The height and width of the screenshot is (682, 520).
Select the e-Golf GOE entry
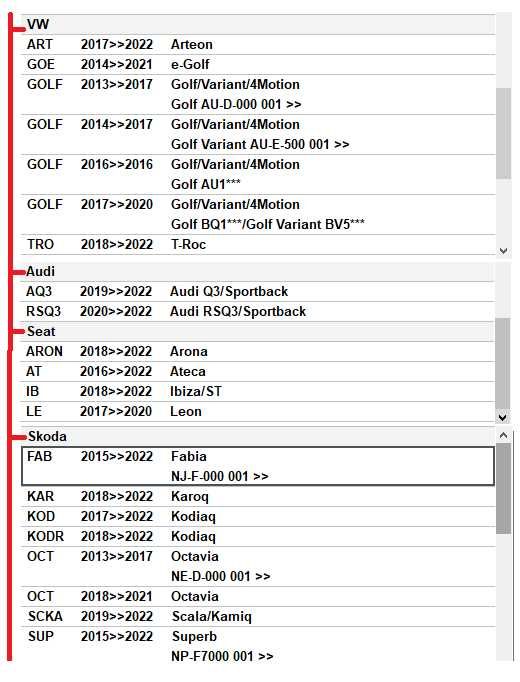(x=258, y=64)
